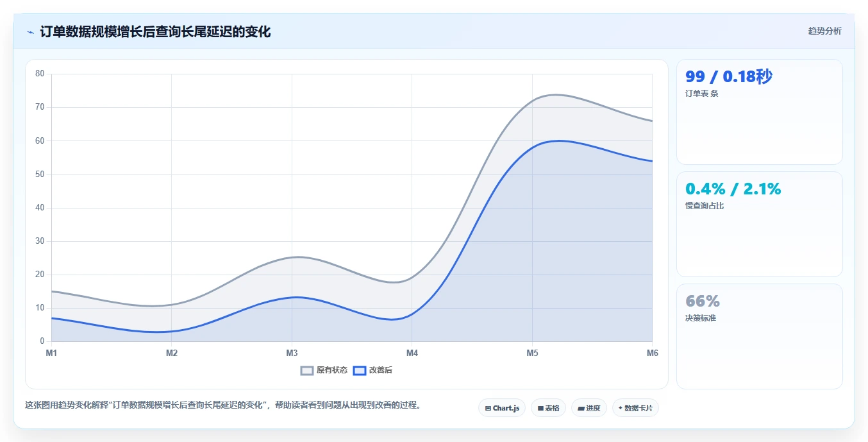Click the description sentence below the chart
This screenshot has height=442, width=868.
click(x=223, y=405)
